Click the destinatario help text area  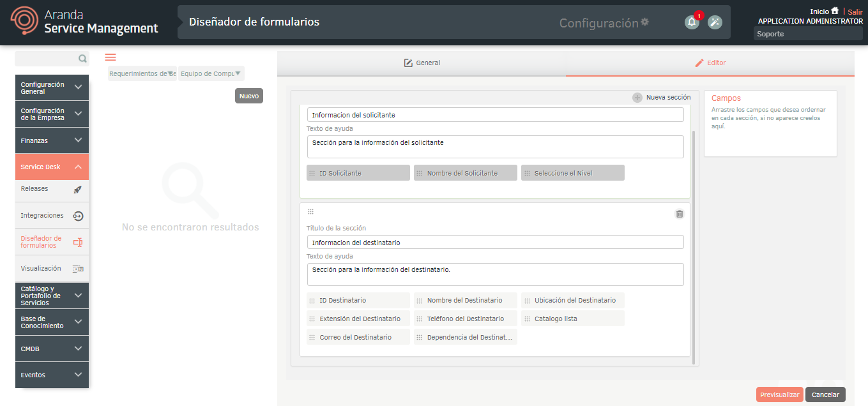495,274
